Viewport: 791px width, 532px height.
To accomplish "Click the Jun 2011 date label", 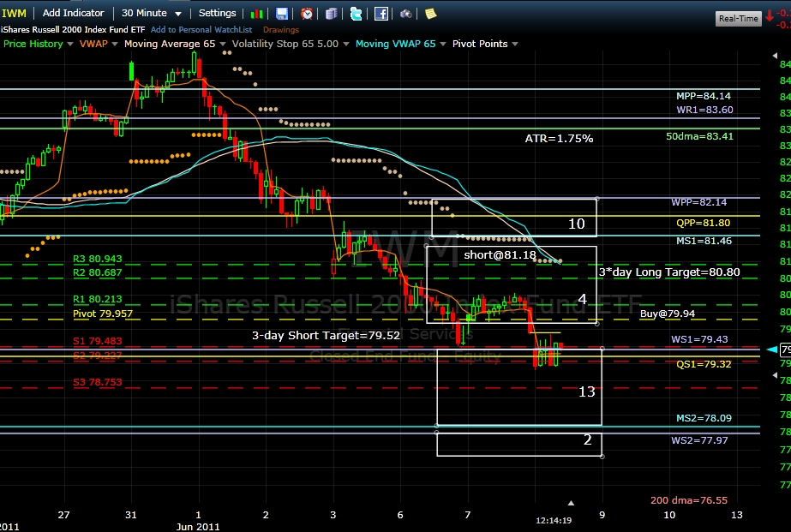I will 198,527.
